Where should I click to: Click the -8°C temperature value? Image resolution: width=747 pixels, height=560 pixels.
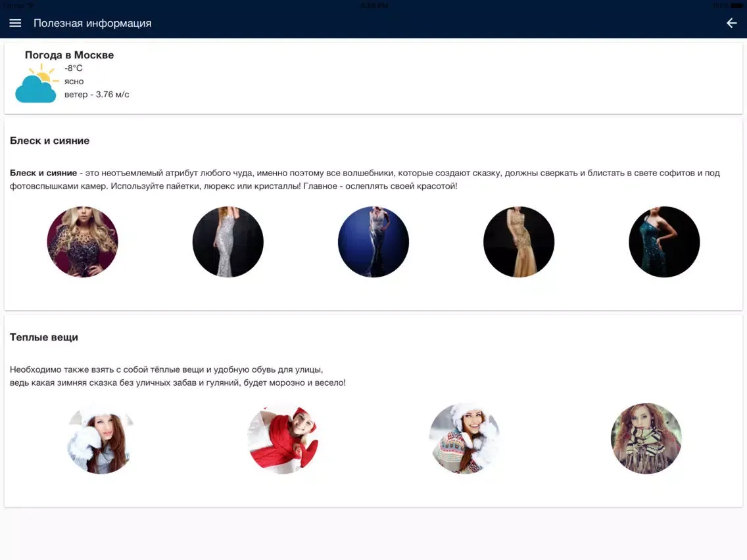coord(74,68)
